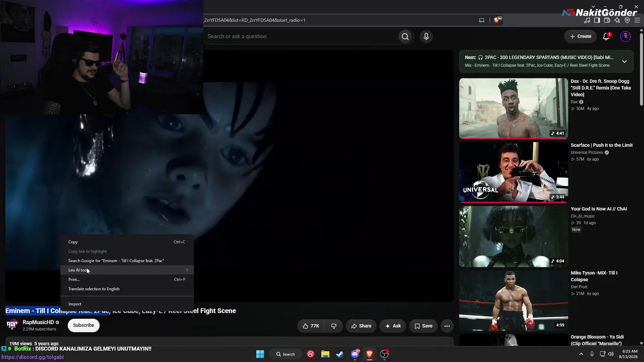The image size is (644, 362).
Task: Open the tray network display icon
Action: 602,354
